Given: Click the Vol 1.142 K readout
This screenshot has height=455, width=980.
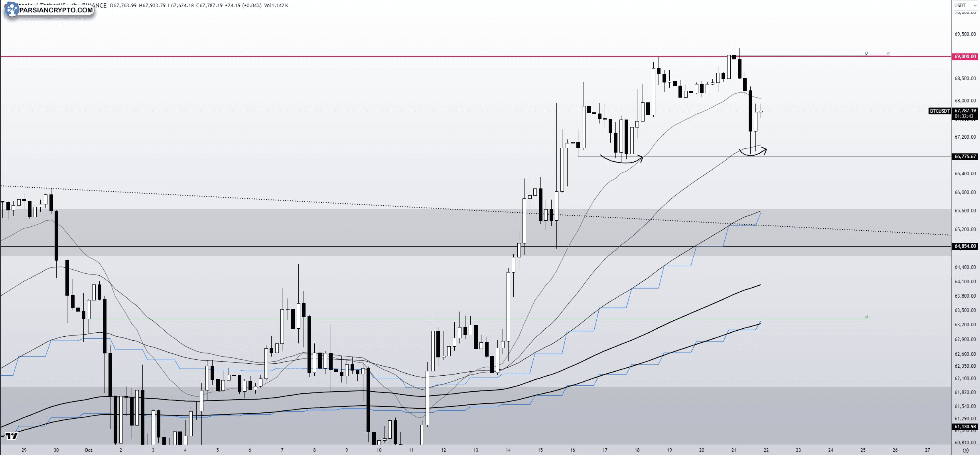Looking at the screenshot, I should click(276, 6).
